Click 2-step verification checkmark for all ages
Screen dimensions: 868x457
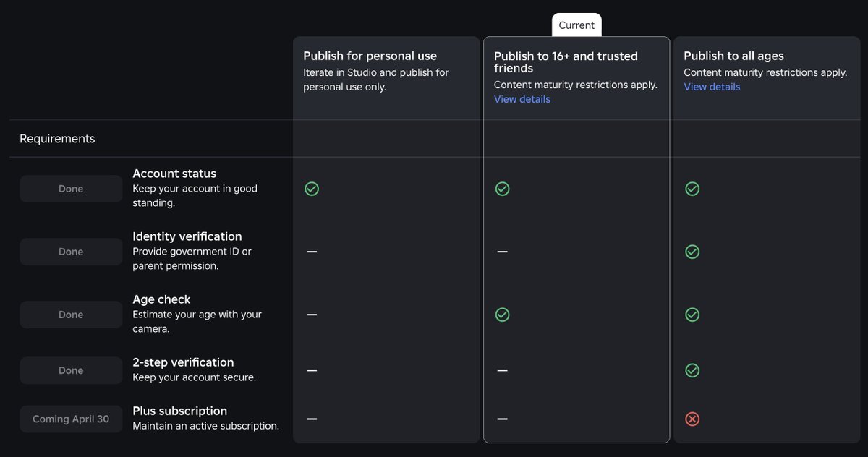(x=692, y=370)
